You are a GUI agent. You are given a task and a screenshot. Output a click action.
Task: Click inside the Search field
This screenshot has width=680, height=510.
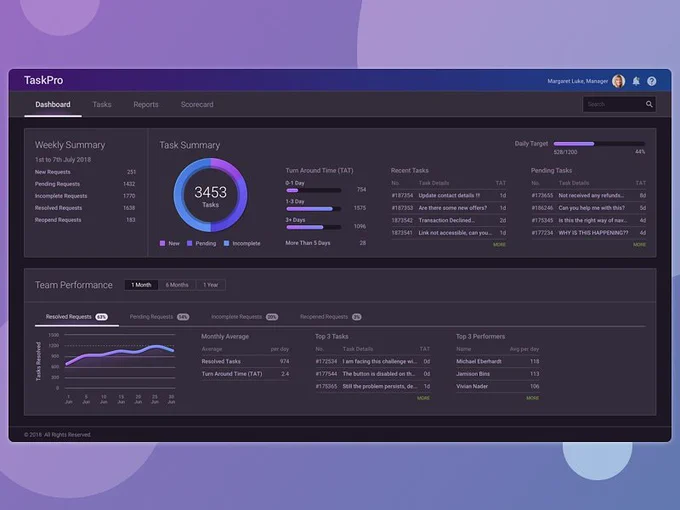pos(619,104)
